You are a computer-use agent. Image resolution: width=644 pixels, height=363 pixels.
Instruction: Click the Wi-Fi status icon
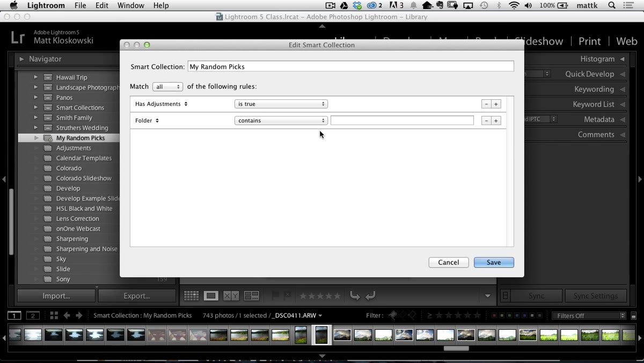[514, 5]
